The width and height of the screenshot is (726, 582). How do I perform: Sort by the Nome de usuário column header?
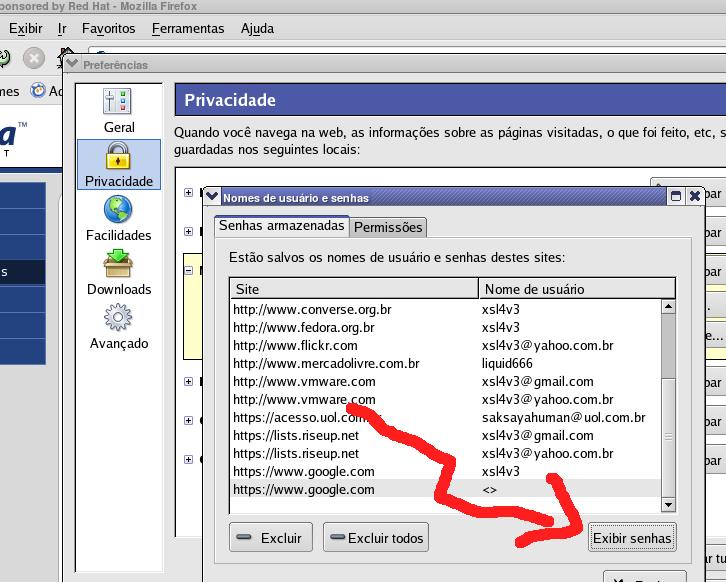(577, 289)
